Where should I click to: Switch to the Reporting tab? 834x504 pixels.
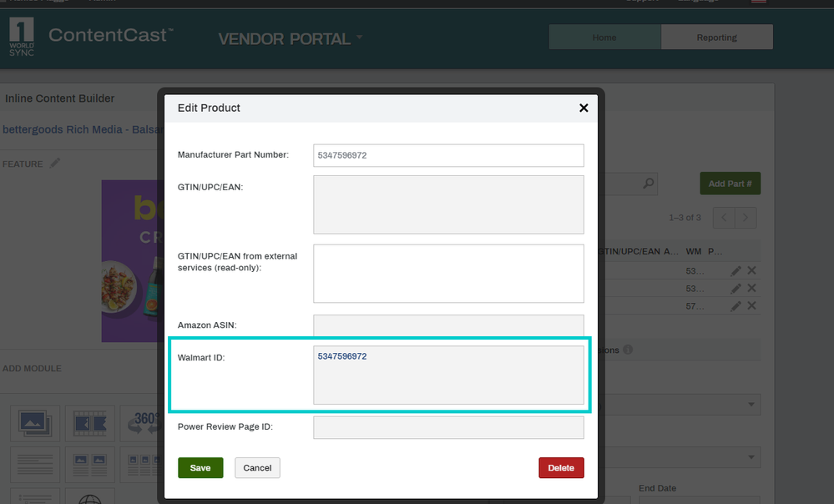pos(717,38)
